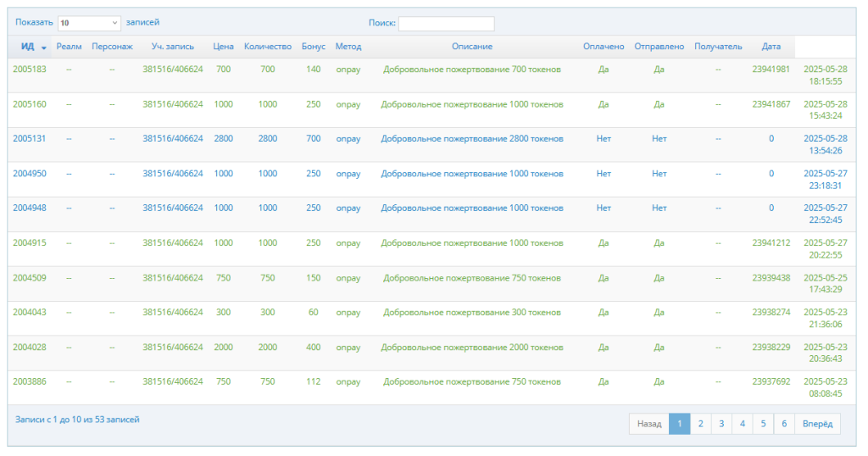Go to page 3 of records
Screen dimensions: 868x456
pyautogui.click(x=721, y=424)
